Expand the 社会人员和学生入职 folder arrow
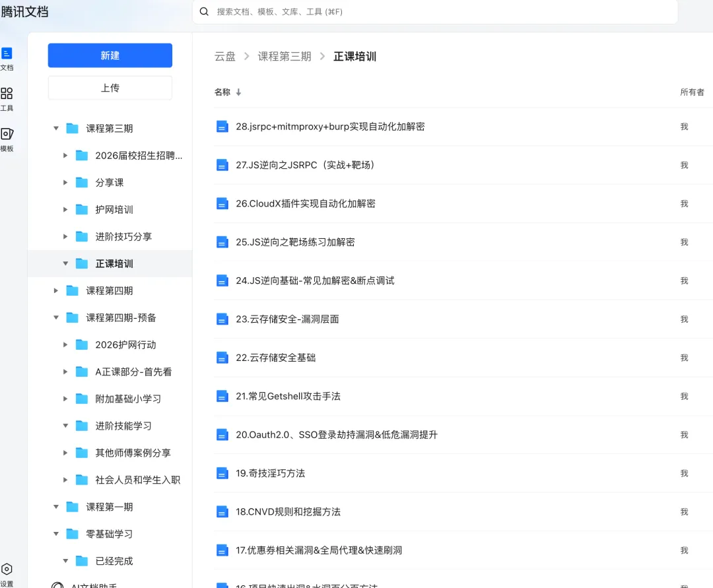This screenshot has width=713, height=588. pyautogui.click(x=65, y=479)
